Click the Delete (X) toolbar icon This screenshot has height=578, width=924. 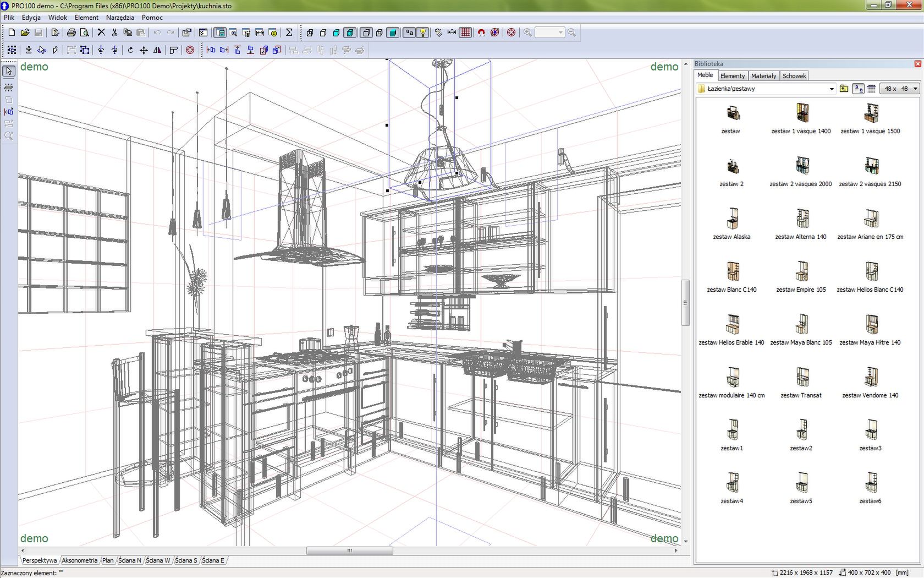pos(101,32)
